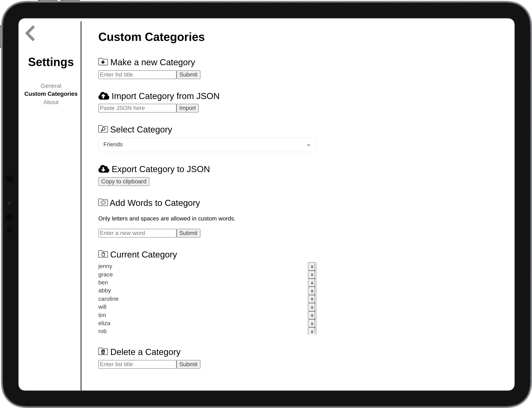Select the word tim in the list
This screenshot has height=408, width=532.
tap(102, 315)
